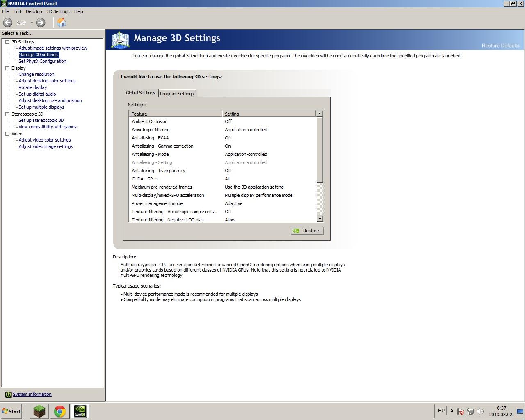Click the Restore button with NVIDIA logo
The image size is (525, 420).
click(x=307, y=231)
